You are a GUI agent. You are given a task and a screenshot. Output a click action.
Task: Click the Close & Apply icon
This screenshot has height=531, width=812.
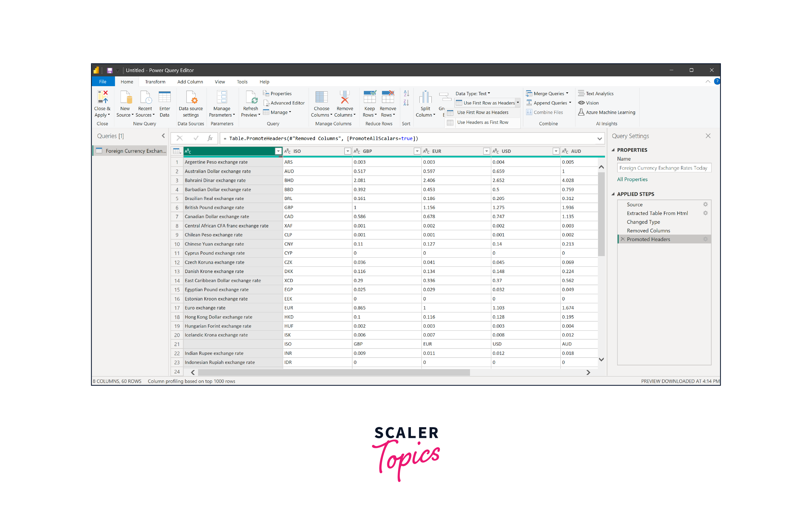(x=102, y=97)
